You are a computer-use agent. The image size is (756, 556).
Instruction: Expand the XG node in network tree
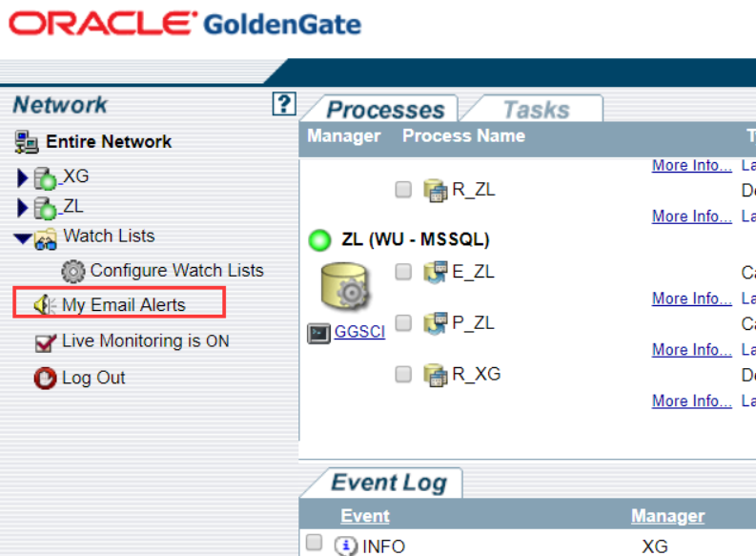pos(22,177)
